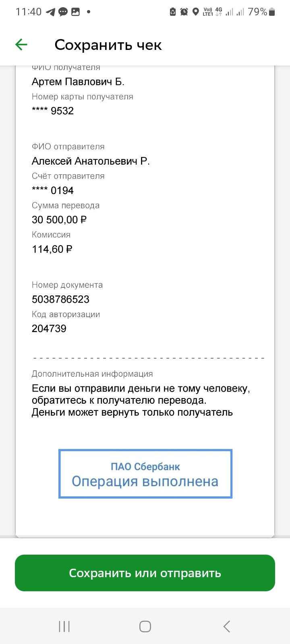Tap the document number 5038786523
The height and width of the screenshot is (644, 290).
(60, 299)
